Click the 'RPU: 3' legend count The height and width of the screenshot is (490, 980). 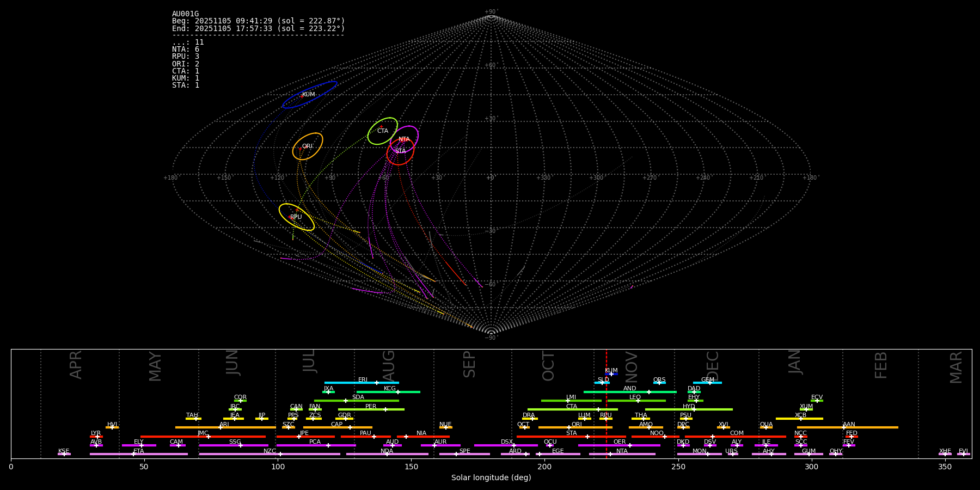186,57
